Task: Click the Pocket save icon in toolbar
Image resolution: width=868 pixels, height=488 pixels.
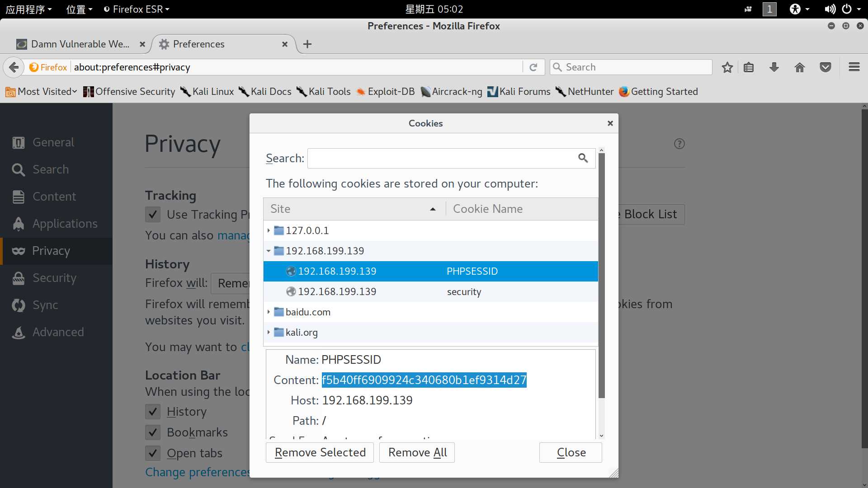Action: [825, 67]
